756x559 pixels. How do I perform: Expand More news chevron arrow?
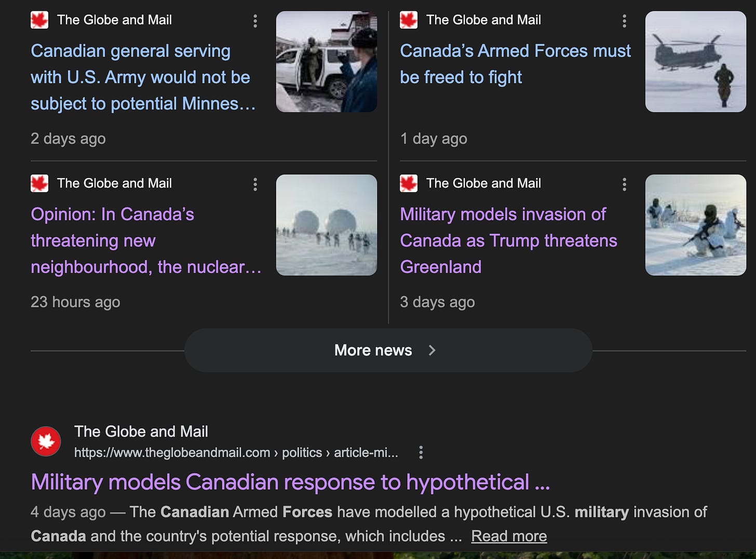(x=432, y=350)
